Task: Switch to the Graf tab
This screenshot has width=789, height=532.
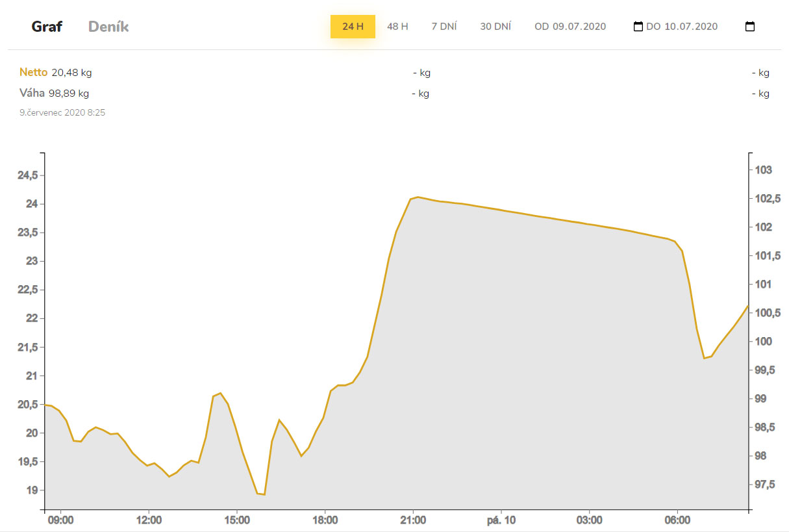Action: click(x=47, y=27)
